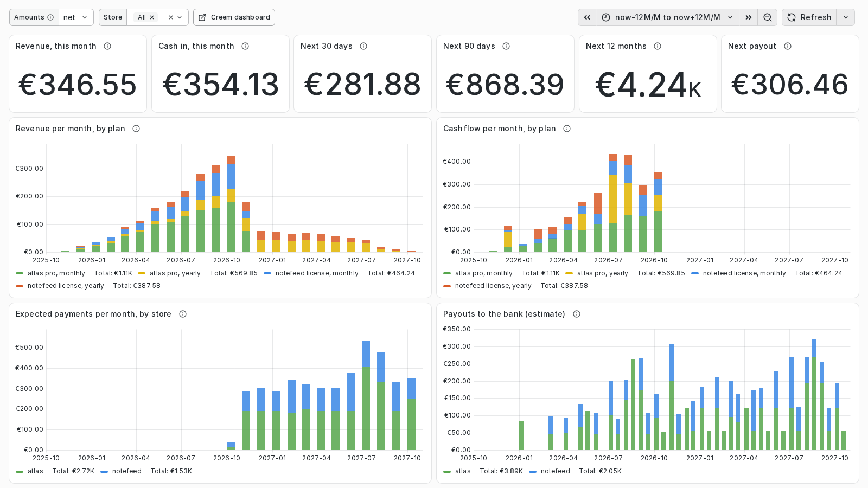The width and height of the screenshot is (868, 488).
Task: Zoom out the time range
Action: [x=768, y=17]
